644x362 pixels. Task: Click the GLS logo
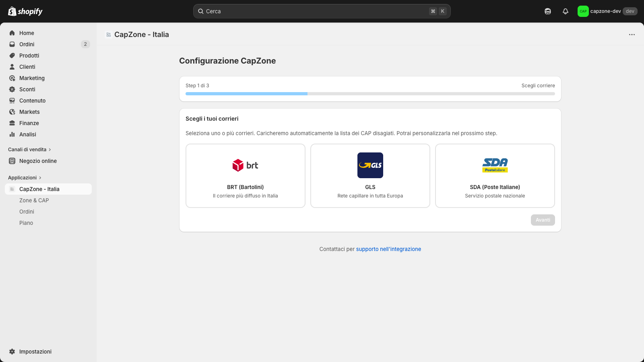tap(370, 165)
